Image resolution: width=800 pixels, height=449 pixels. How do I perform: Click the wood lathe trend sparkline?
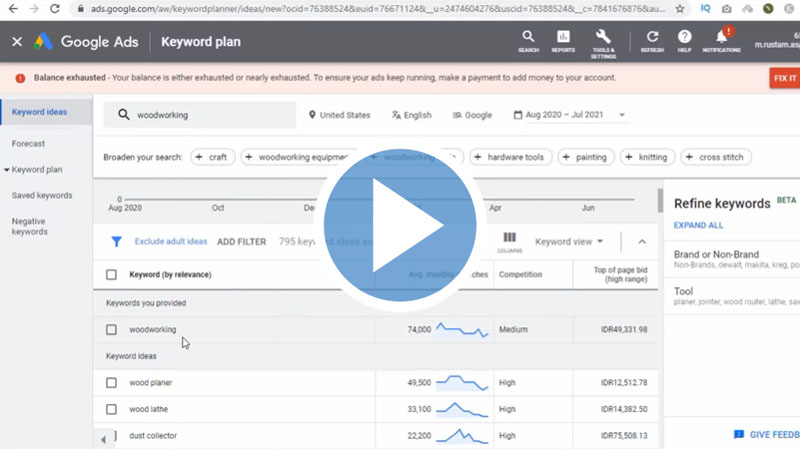462,409
